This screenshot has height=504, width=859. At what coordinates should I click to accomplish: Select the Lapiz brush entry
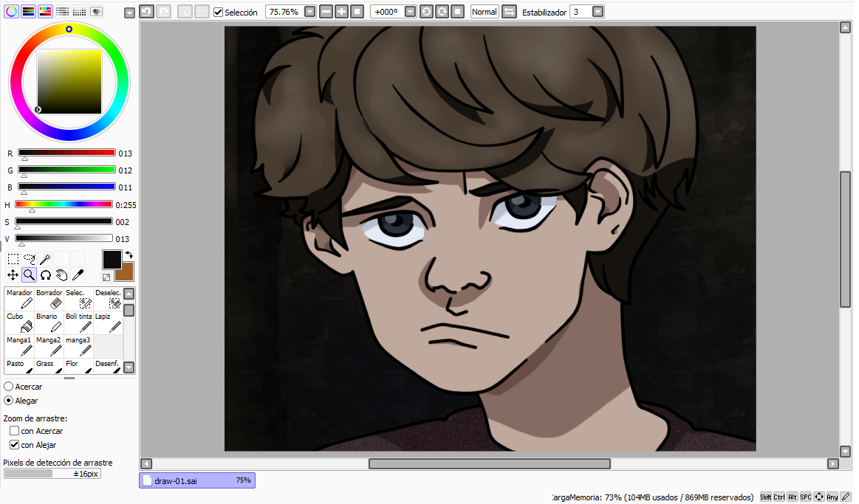108,323
